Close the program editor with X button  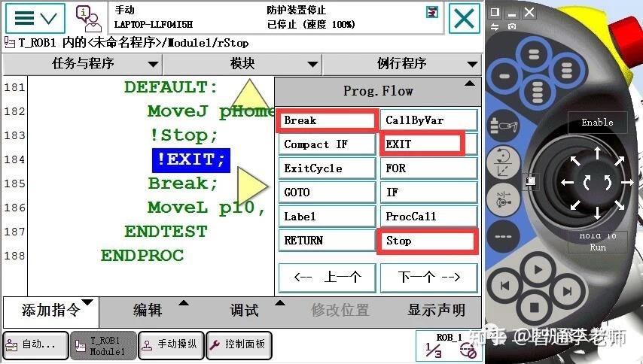click(x=465, y=18)
